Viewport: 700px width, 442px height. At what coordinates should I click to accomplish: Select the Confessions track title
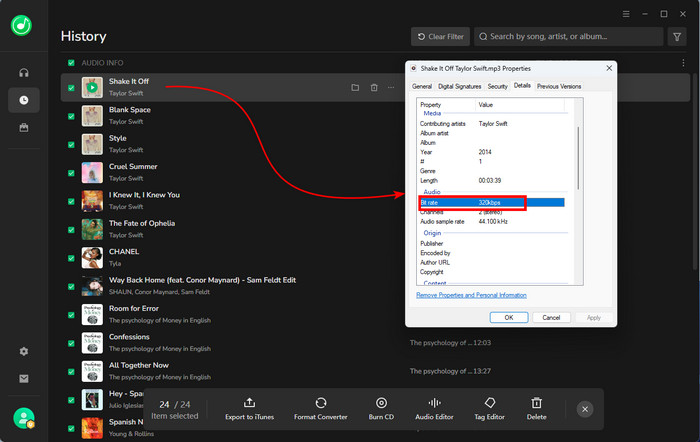(129, 337)
